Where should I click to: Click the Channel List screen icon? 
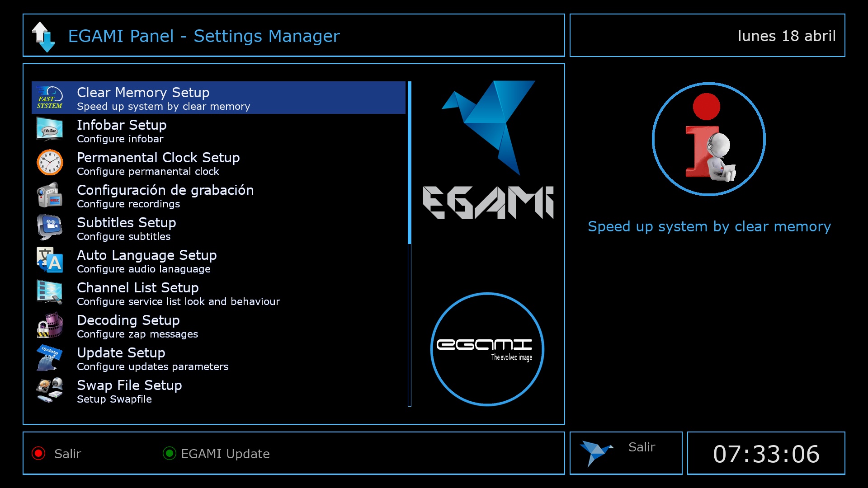[50, 292]
